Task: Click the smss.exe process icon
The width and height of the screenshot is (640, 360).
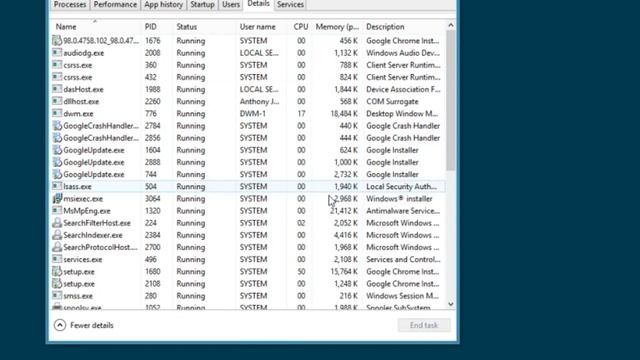Action: click(x=57, y=296)
